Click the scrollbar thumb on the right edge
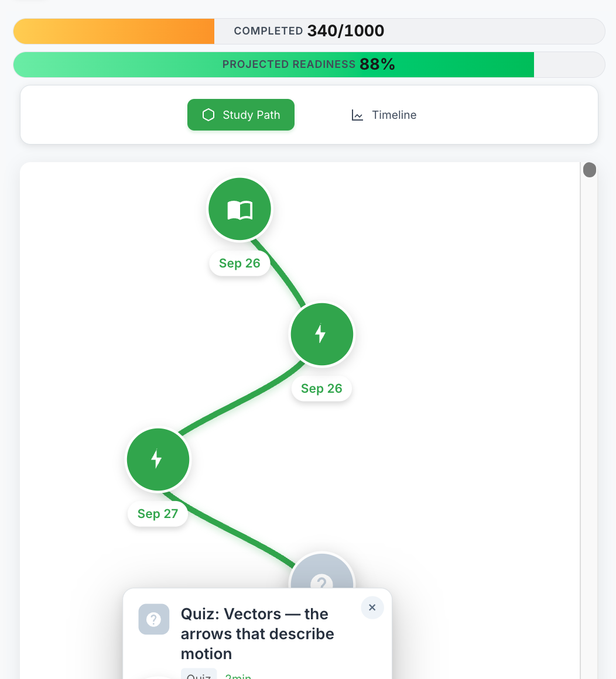This screenshot has width=616, height=679. click(590, 170)
